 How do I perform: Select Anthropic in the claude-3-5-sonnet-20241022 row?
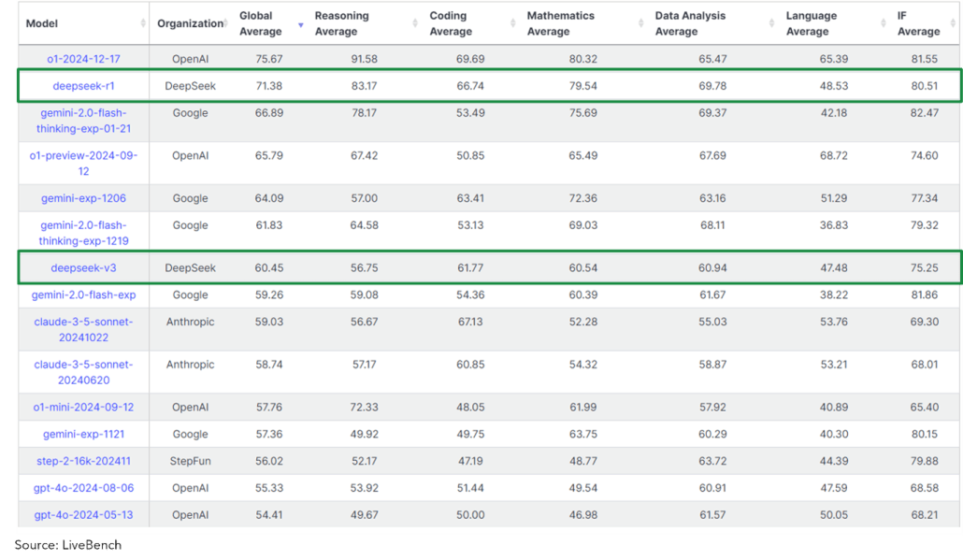pyautogui.click(x=191, y=322)
